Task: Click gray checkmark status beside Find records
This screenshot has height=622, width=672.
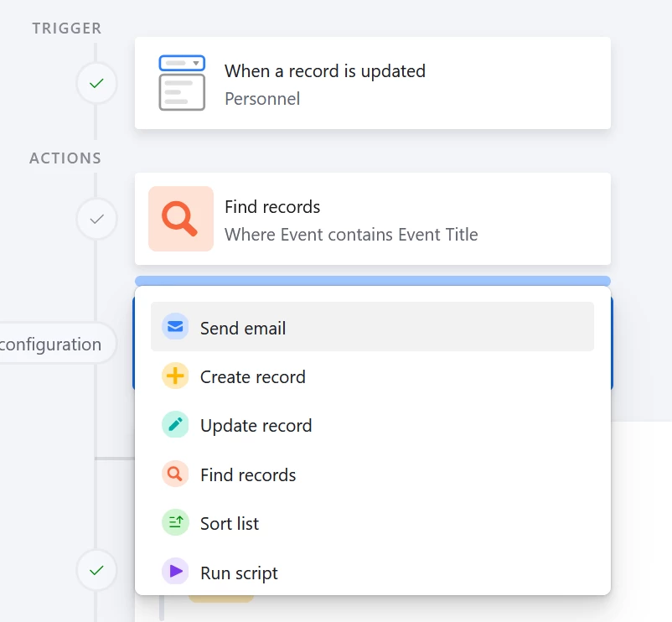Action: tap(96, 219)
